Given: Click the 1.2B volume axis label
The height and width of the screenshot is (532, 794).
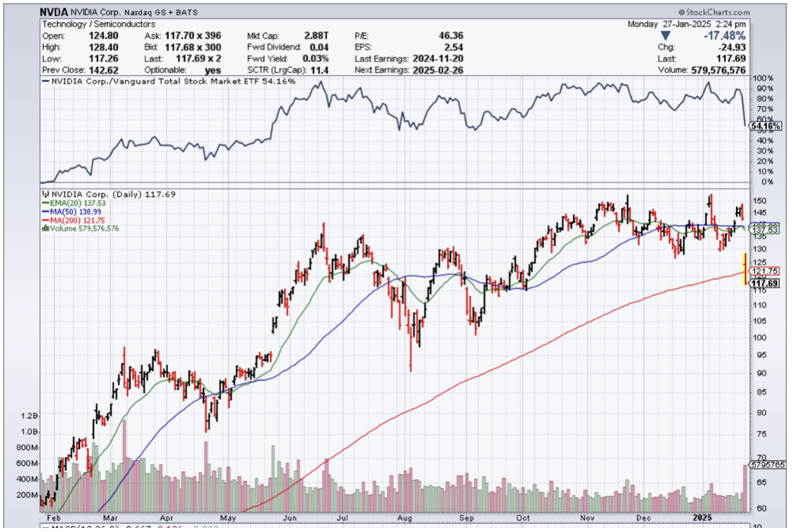Looking at the screenshot, I should pyautogui.click(x=29, y=415).
